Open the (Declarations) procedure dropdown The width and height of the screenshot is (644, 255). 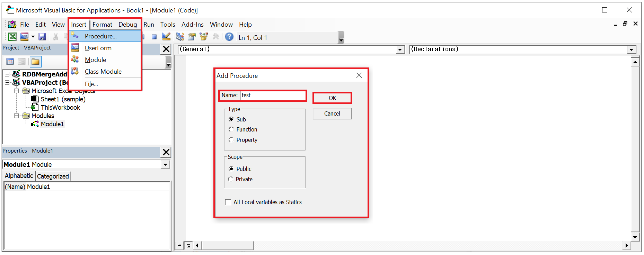632,49
